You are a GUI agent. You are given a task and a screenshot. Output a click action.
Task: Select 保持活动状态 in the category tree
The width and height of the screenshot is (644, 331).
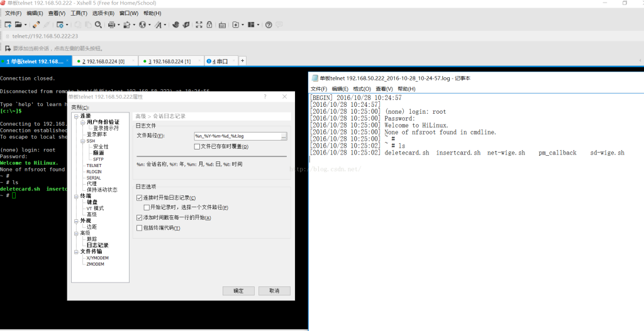pos(102,190)
